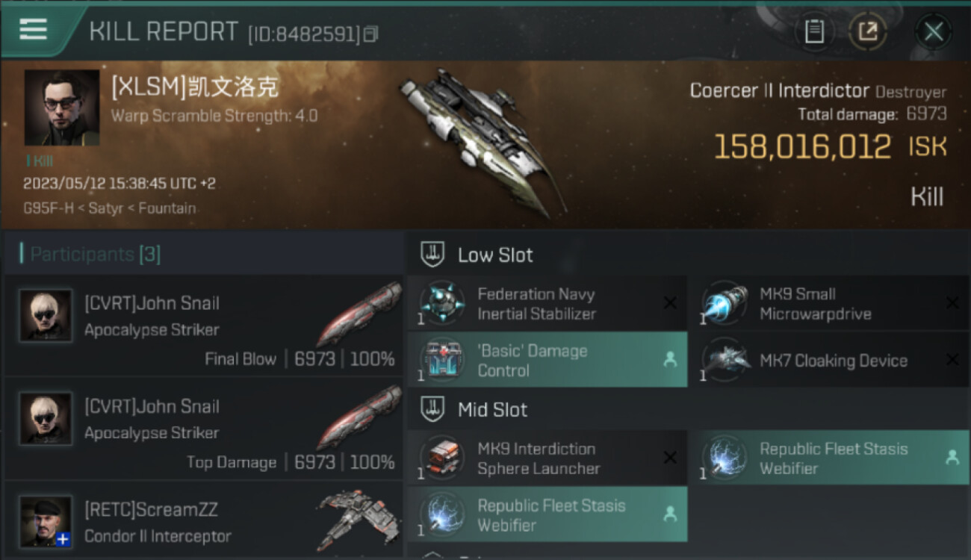The width and height of the screenshot is (971, 560).
Task: Close the kill report window
Action: (x=933, y=31)
